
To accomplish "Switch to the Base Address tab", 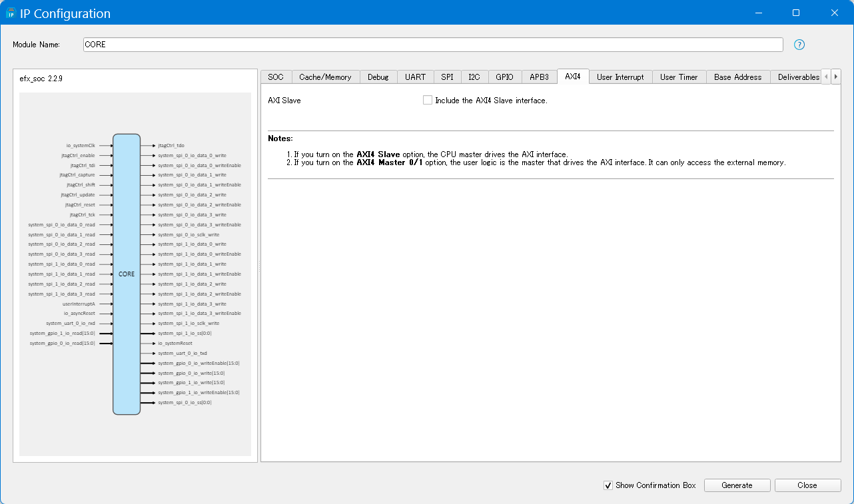I will pos(737,77).
